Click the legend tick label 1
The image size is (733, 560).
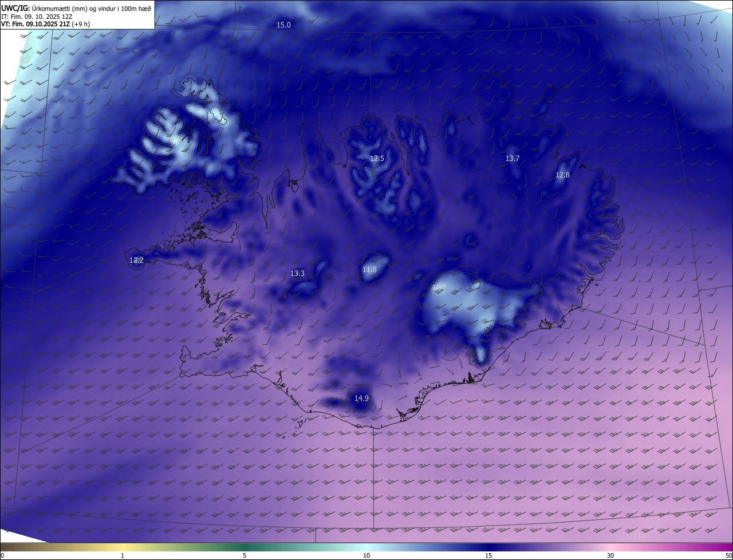click(123, 555)
